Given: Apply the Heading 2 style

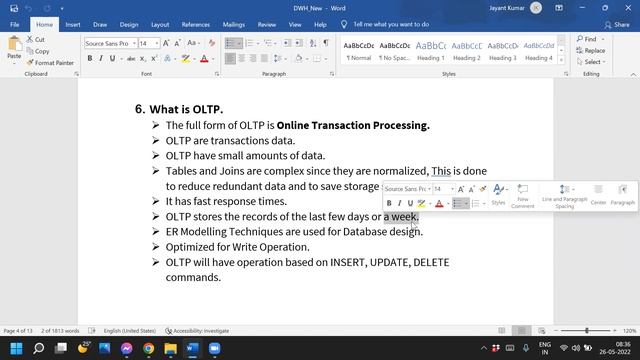Looking at the screenshot, I should pyautogui.click(x=467, y=51).
